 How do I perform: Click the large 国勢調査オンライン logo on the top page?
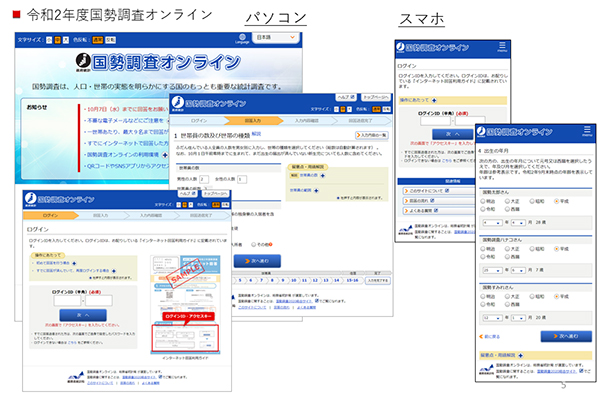tap(158, 62)
